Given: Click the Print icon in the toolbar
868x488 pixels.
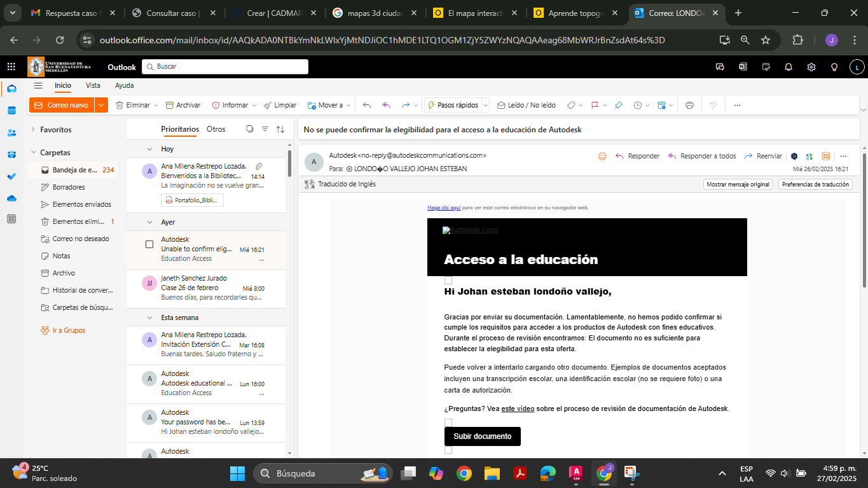Looking at the screenshot, I should (x=689, y=105).
